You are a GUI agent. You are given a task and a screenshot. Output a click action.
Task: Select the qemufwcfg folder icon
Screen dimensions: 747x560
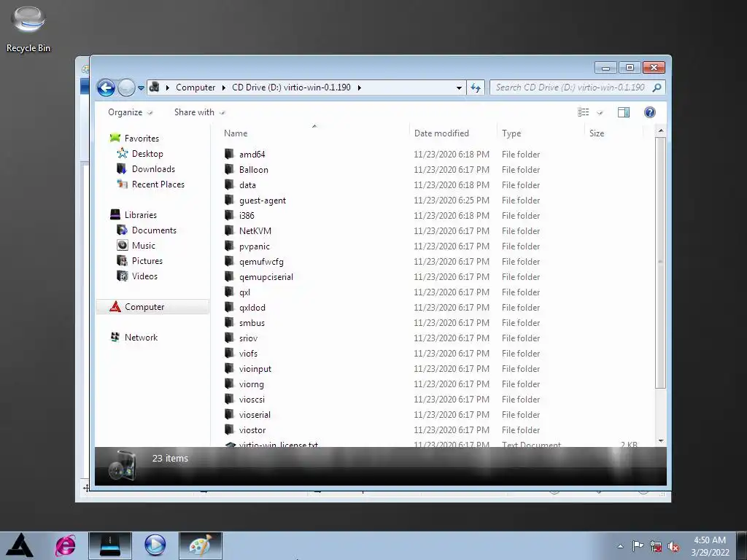click(230, 261)
